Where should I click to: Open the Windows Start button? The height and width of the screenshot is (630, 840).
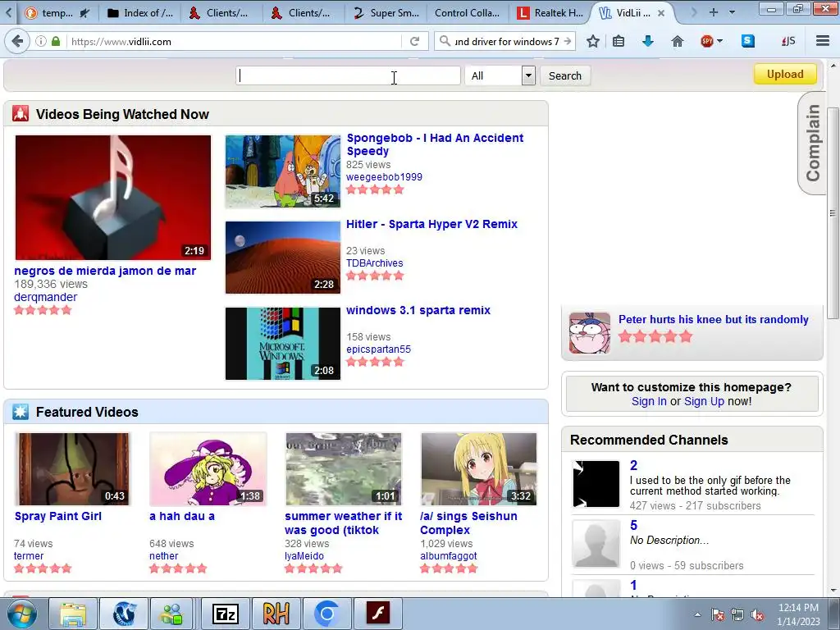21,614
